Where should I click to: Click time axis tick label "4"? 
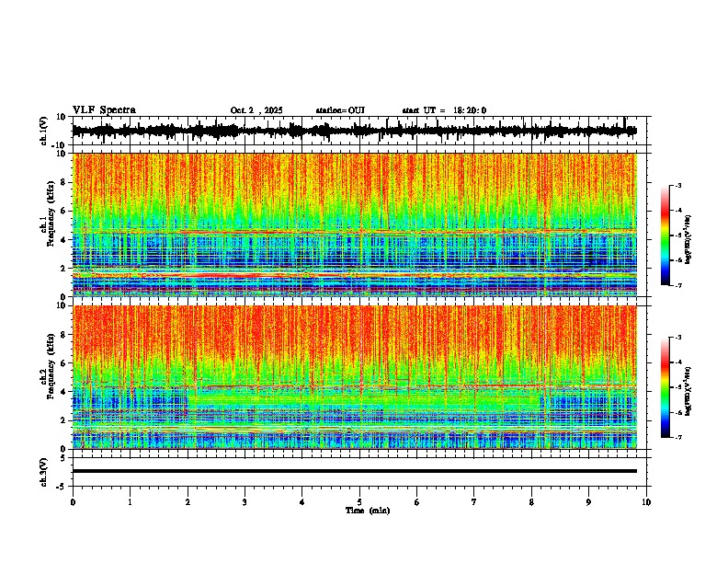click(x=302, y=502)
